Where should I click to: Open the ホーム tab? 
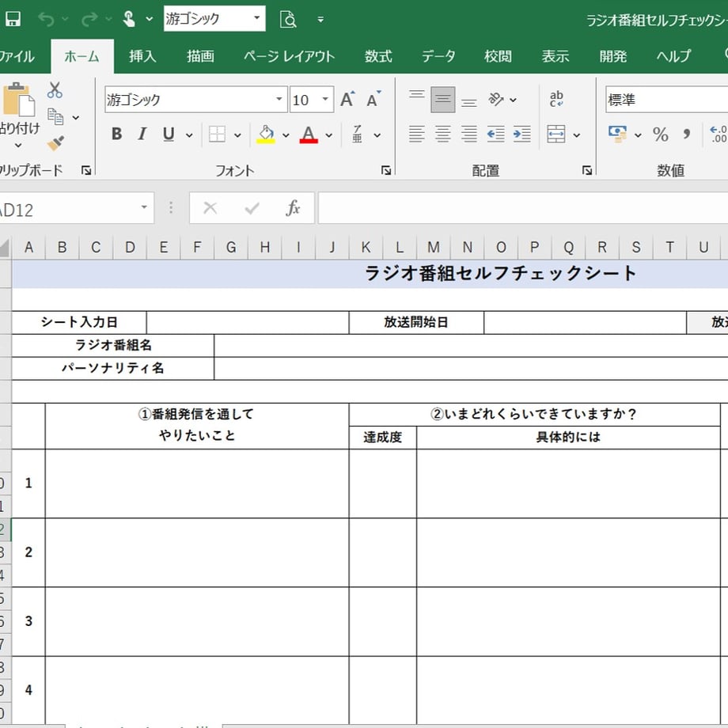pos(82,56)
